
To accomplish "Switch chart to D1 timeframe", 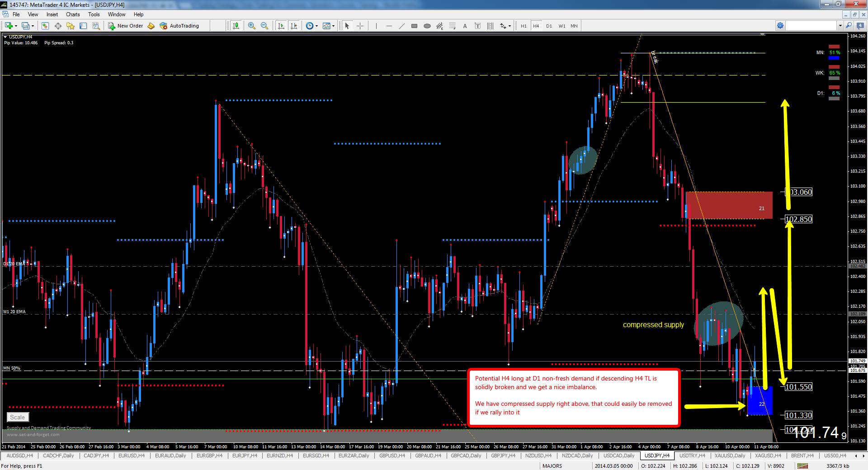I will point(549,26).
